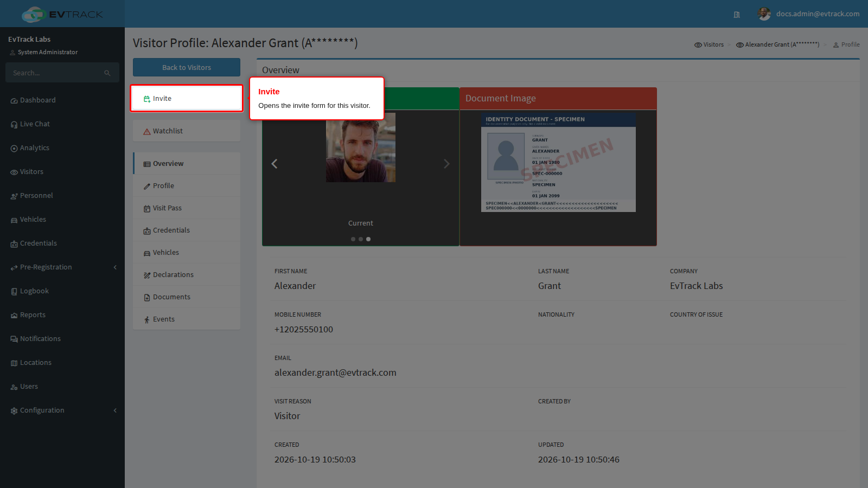
Task: Click the EVTrack logo
Action: [x=62, y=14]
